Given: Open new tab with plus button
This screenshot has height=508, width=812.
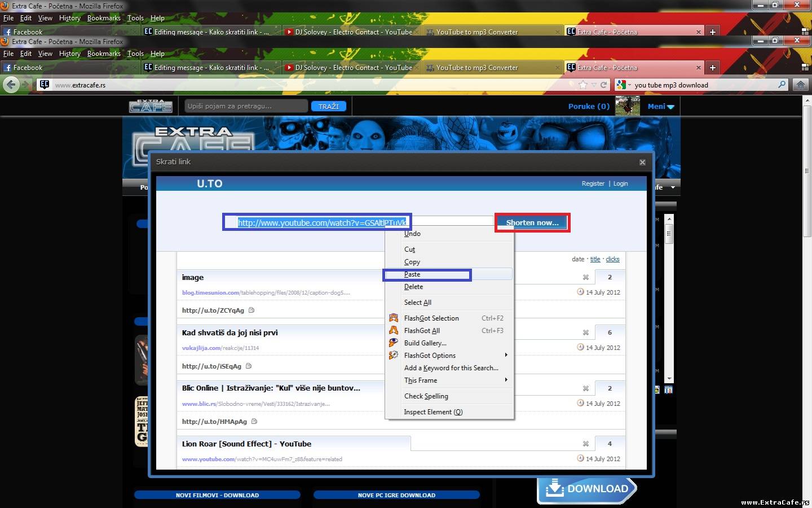Looking at the screenshot, I should (x=712, y=68).
